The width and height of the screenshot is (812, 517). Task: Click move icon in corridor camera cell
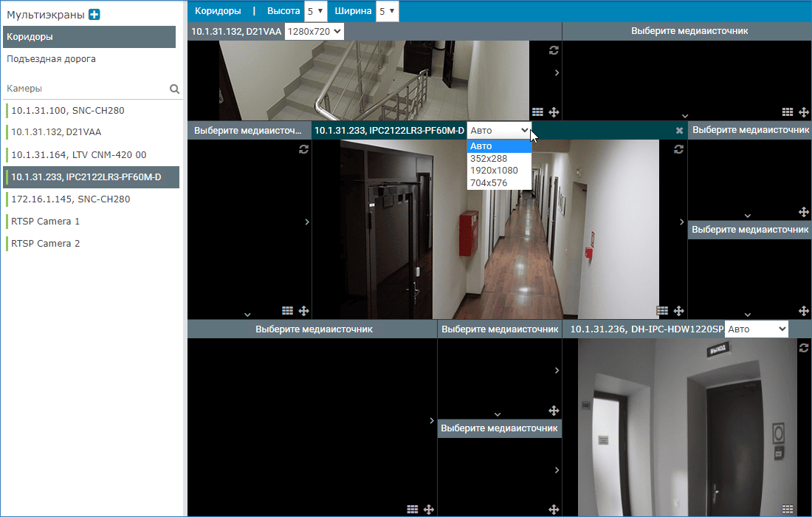click(678, 311)
